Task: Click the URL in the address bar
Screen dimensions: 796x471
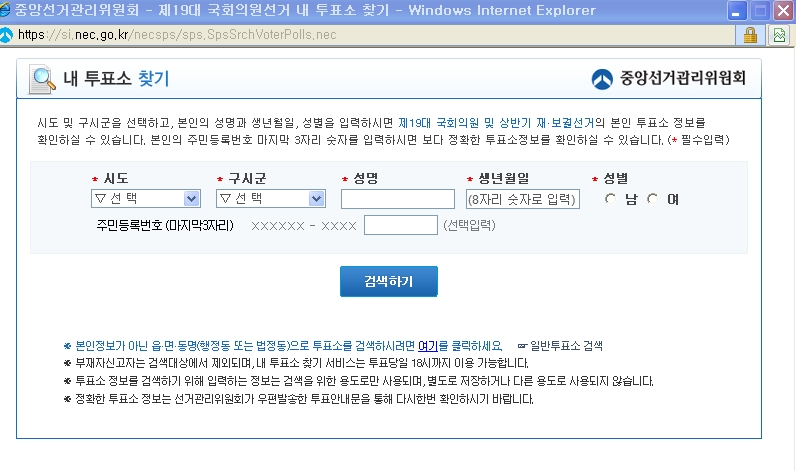Action: pos(177,35)
